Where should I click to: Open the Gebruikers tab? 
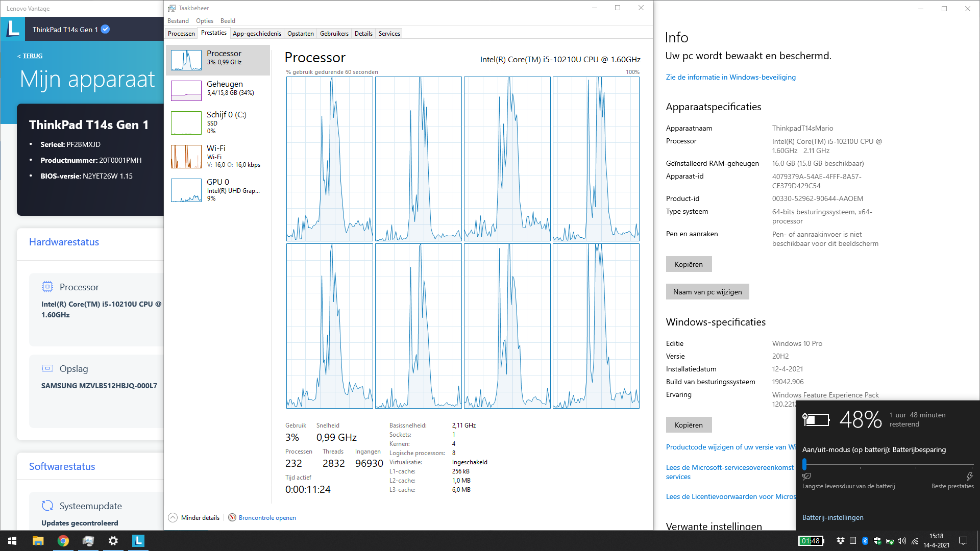[x=334, y=34]
